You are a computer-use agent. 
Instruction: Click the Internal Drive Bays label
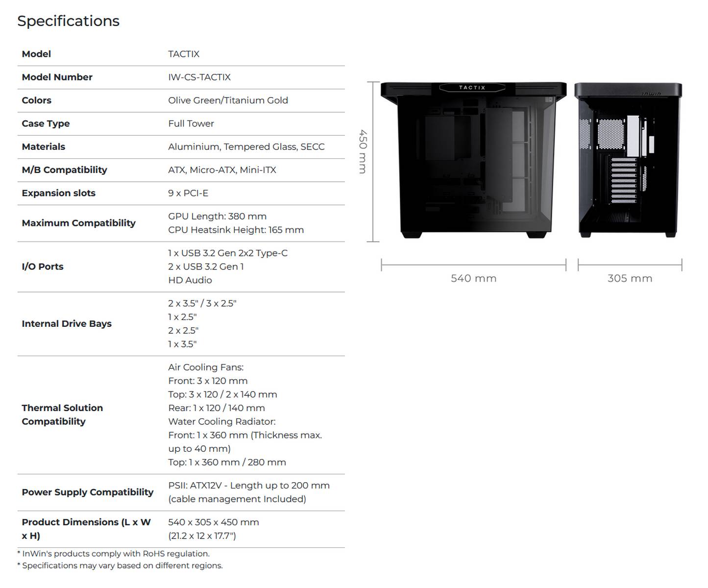tap(67, 323)
